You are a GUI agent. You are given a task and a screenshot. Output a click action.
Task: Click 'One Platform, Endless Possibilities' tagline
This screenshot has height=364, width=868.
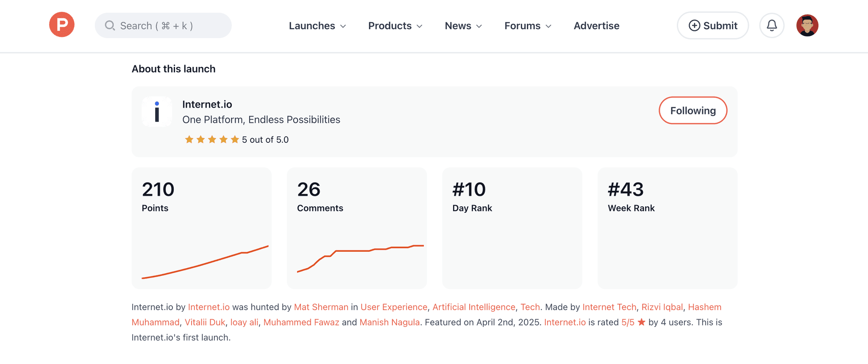point(261,119)
